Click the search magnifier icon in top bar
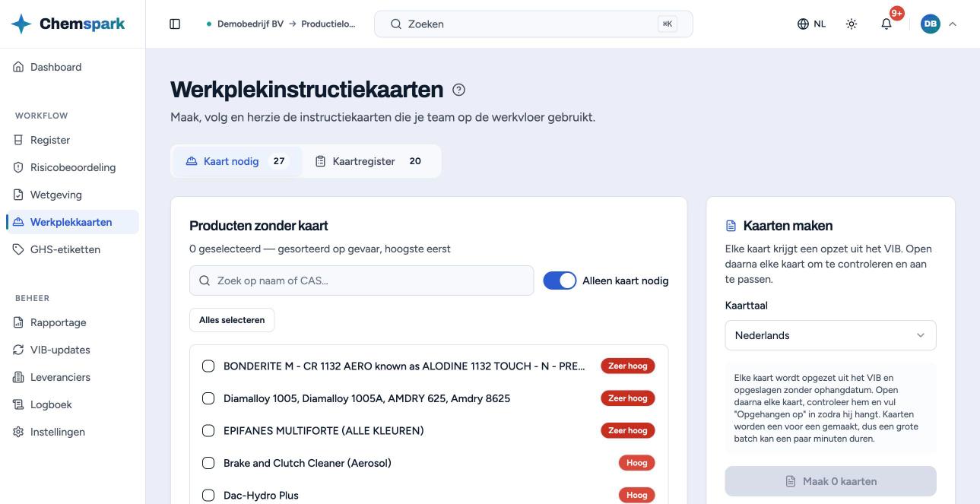Screen dimensions: 980x504 click(395, 24)
